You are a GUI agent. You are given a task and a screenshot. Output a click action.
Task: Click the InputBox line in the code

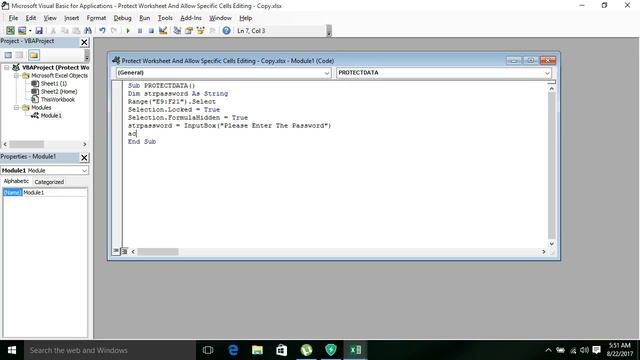(229, 126)
